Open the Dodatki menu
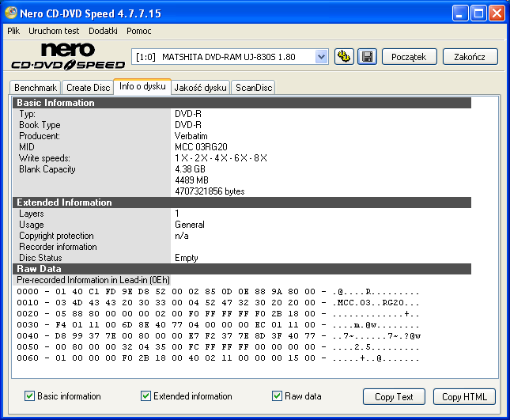Screen dimensions: 510x420 click(x=103, y=31)
